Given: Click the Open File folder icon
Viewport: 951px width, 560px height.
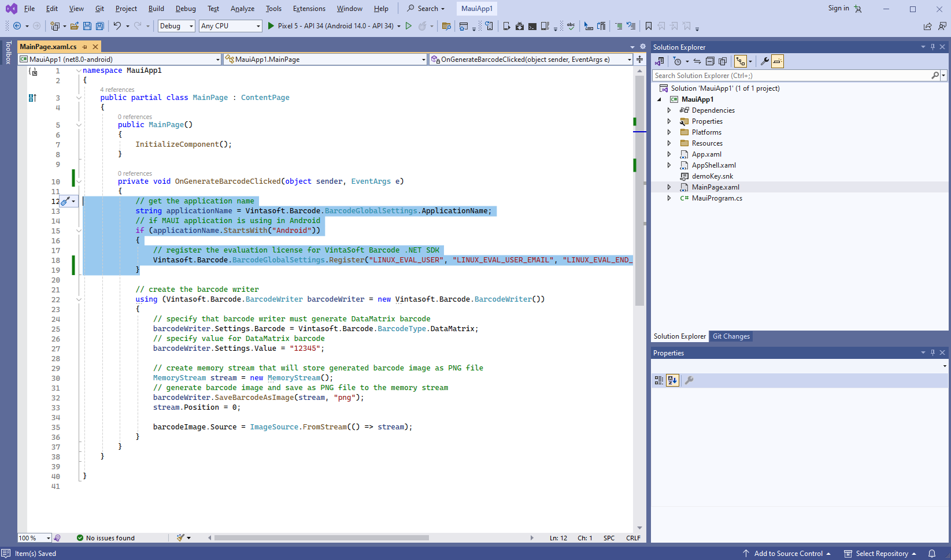Looking at the screenshot, I should click(75, 26).
